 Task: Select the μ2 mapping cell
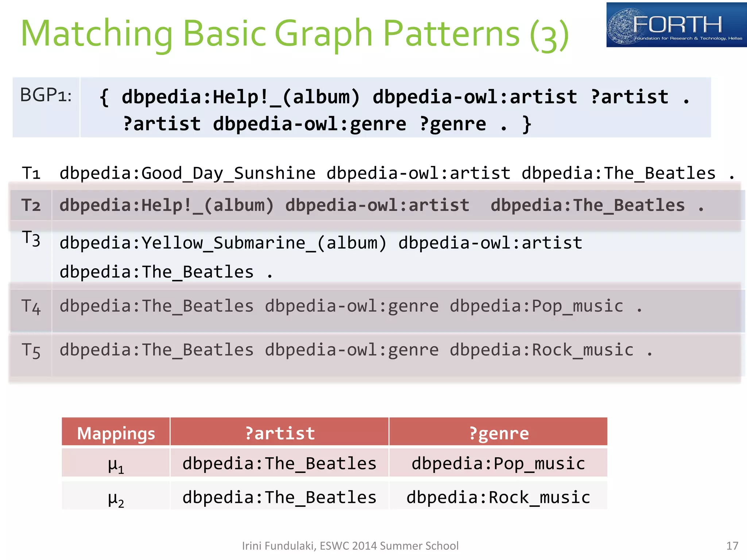(x=116, y=496)
